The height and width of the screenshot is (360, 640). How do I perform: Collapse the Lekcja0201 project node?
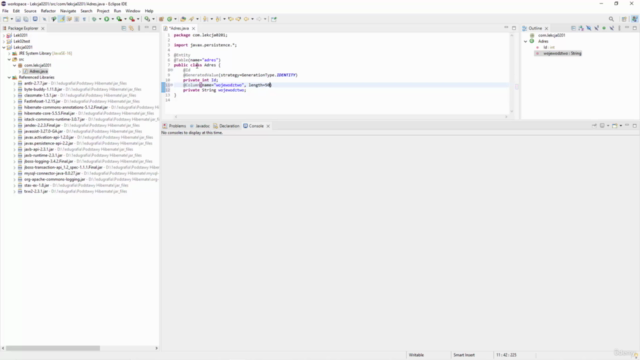pos(4,47)
